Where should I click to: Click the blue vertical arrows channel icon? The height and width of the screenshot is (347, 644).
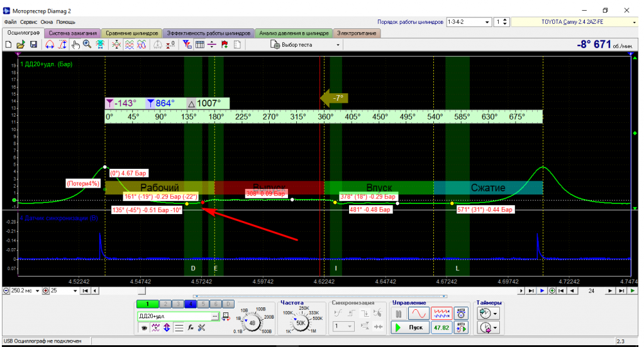167,327
